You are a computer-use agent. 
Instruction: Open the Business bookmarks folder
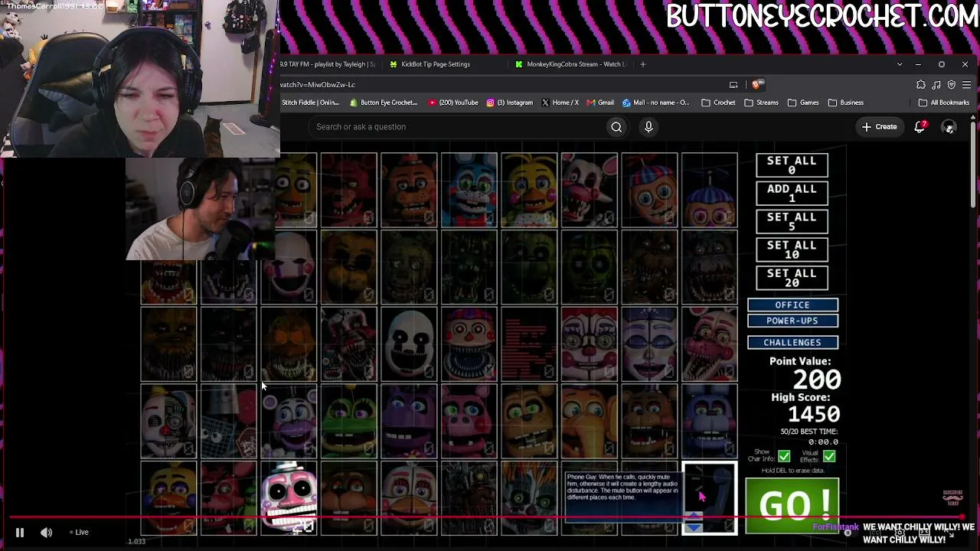pyautogui.click(x=845, y=103)
